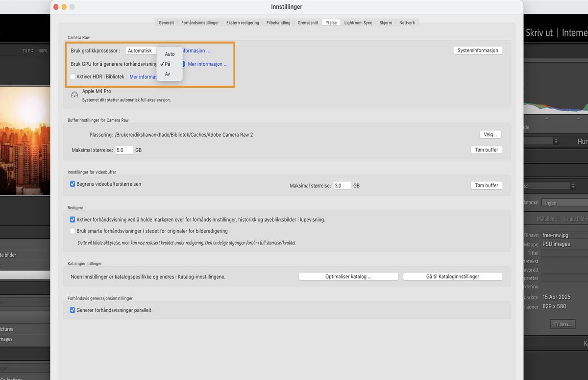This screenshot has height=380, width=588.
Task: Open the Mer informasjon link about HDR
Action: click(143, 76)
